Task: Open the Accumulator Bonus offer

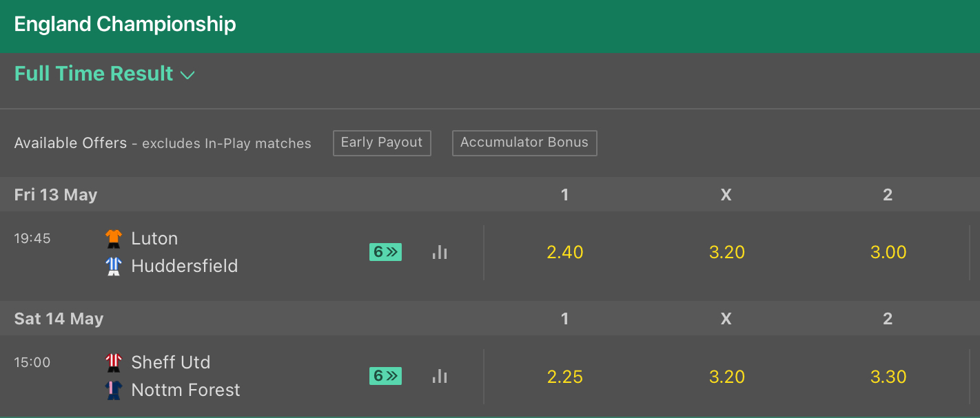Action: (x=524, y=143)
